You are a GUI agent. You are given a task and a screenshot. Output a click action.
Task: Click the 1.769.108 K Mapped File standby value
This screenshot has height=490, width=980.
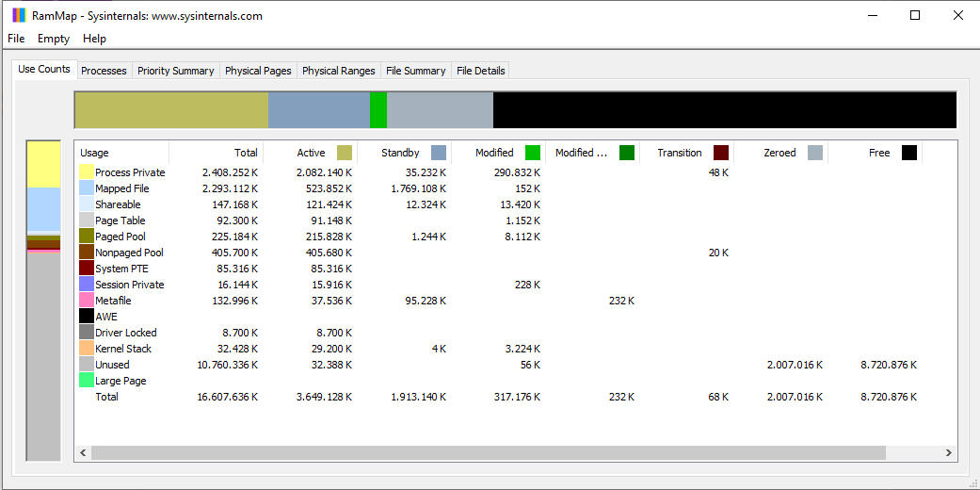point(418,188)
